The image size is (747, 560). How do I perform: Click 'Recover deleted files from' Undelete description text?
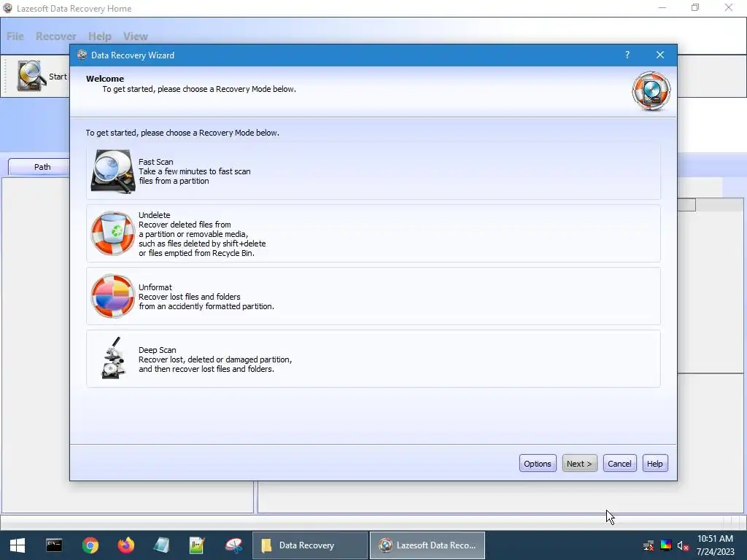(185, 225)
